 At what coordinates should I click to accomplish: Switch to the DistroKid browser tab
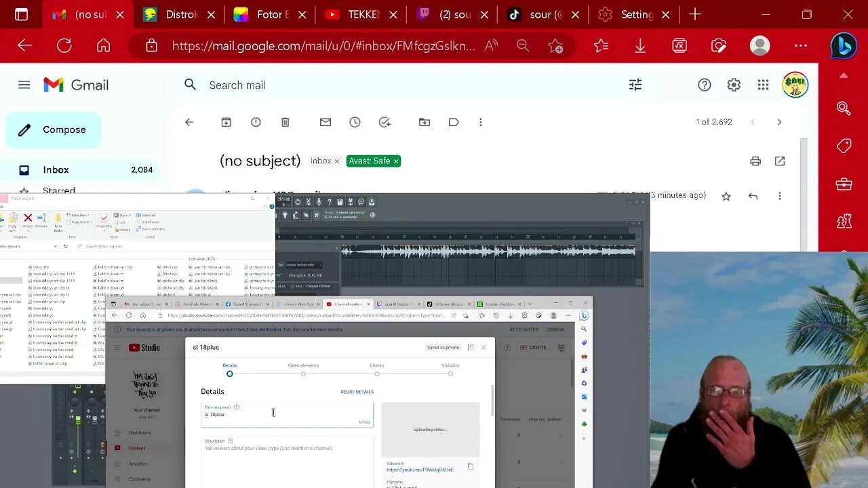(178, 14)
